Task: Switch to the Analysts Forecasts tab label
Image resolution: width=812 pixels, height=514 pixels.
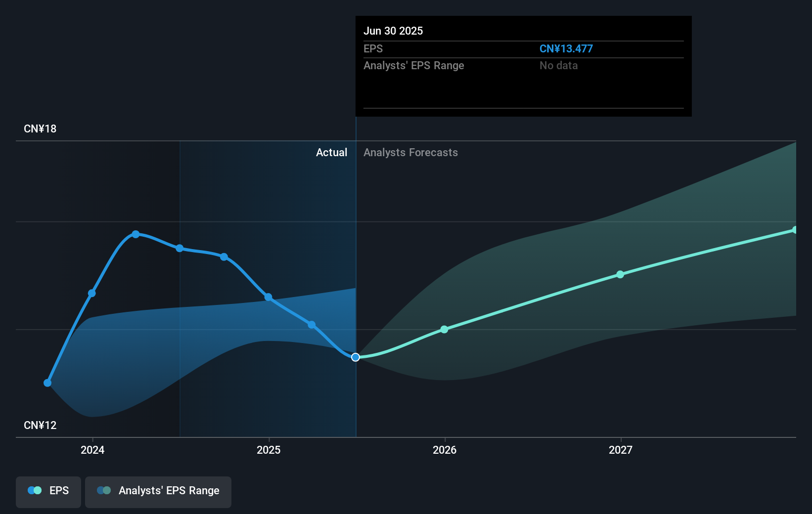Action: (x=410, y=153)
